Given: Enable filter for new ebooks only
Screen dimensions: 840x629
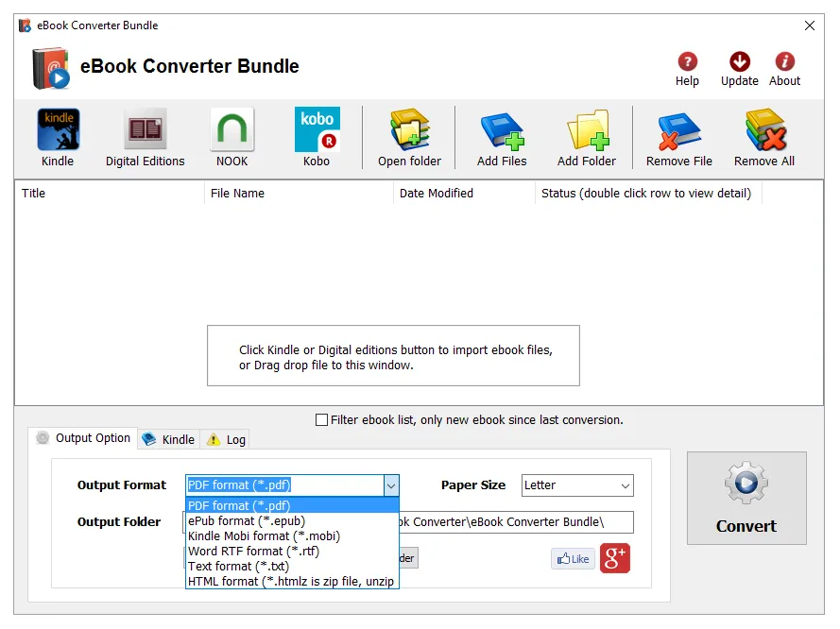Looking at the screenshot, I should 321,419.
